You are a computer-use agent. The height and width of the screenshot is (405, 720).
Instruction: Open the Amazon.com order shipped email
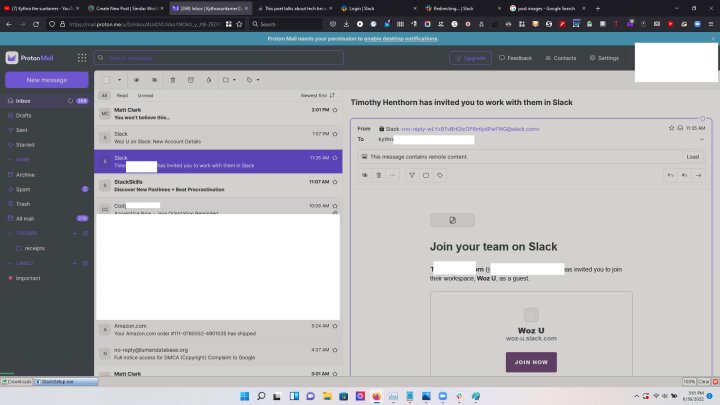pyautogui.click(x=218, y=330)
